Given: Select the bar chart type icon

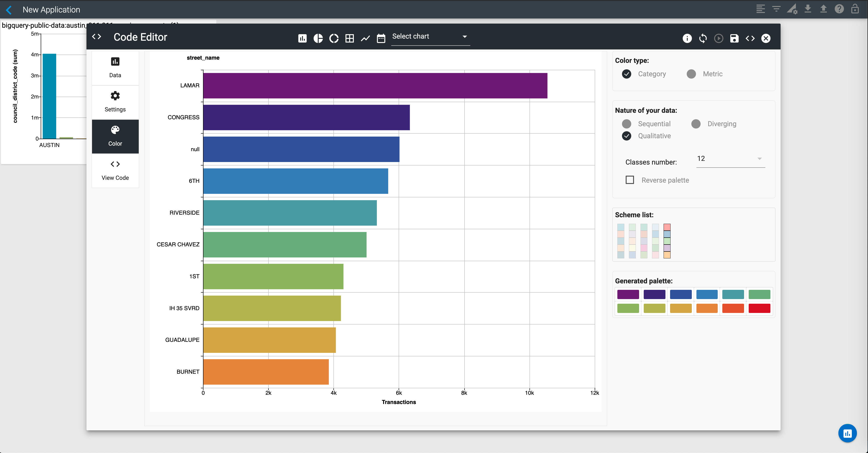Looking at the screenshot, I should (x=302, y=38).
